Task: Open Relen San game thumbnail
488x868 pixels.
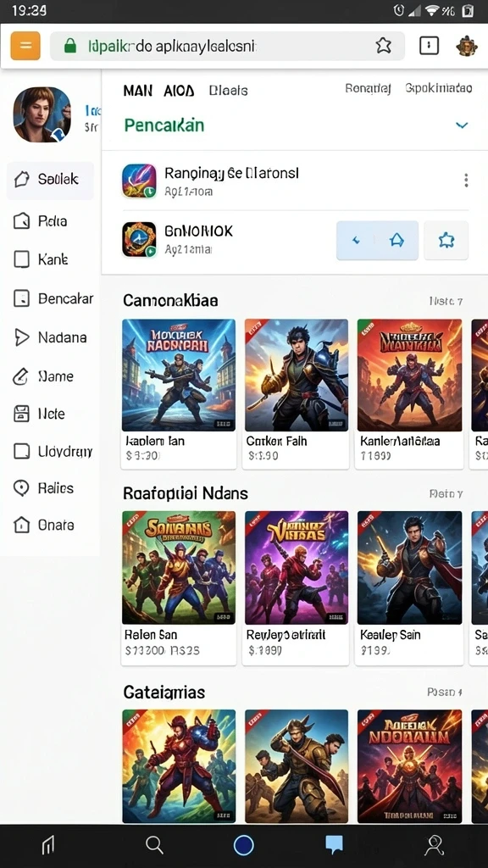Action: (x=178, y=567)
